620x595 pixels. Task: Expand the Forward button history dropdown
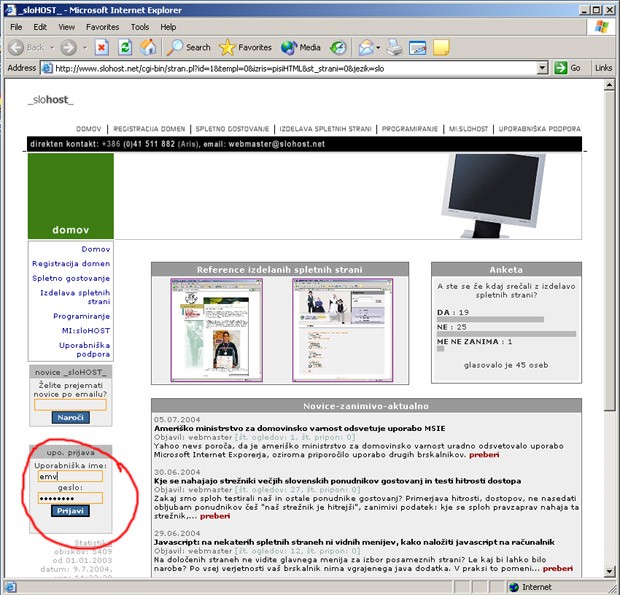click(x=85, y=48)
